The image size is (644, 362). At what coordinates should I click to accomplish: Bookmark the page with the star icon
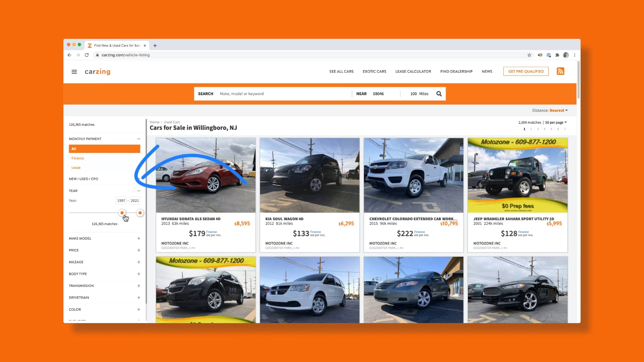tap(529, 55)
